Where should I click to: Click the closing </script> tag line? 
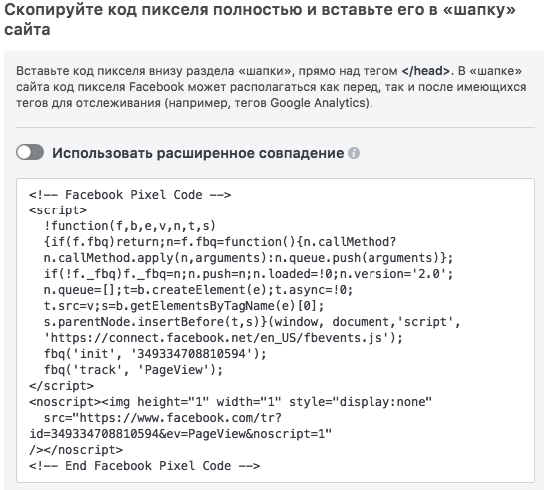point(61,386)
